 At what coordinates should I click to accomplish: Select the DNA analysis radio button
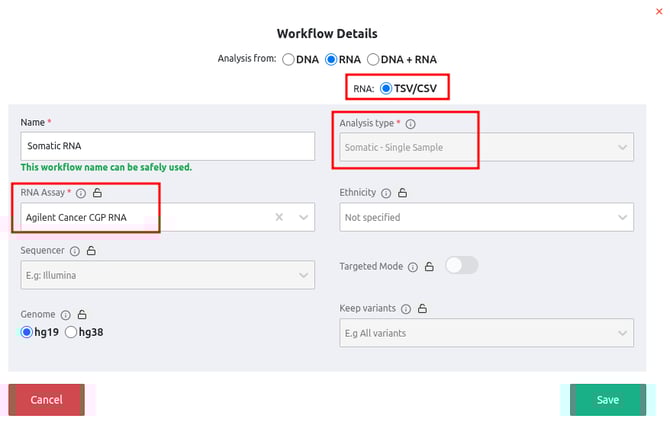click(x=289, y=59)
